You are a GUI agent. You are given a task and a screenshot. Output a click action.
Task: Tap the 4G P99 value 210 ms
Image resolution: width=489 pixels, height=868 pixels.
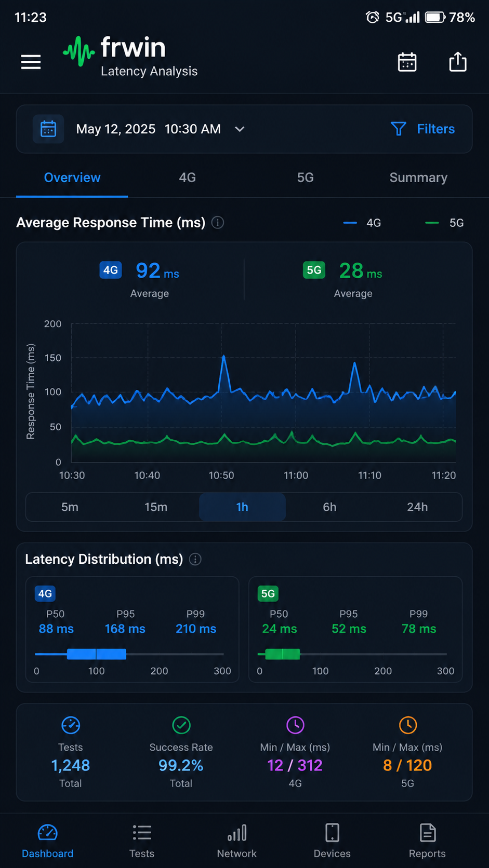[196, 629]
